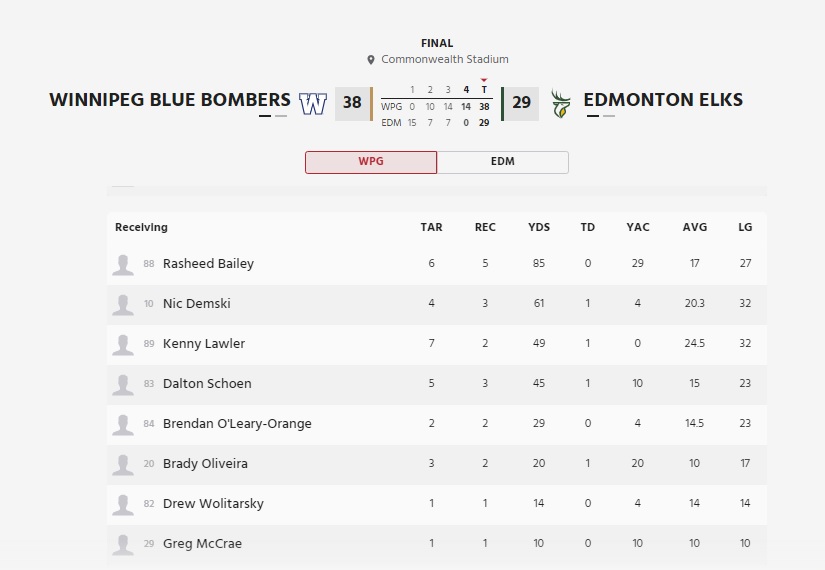Click the Winnipeg Blue Bombers team name
Image resolution: width=825 pixels, height=570 pixels.
tap(170, 100)
